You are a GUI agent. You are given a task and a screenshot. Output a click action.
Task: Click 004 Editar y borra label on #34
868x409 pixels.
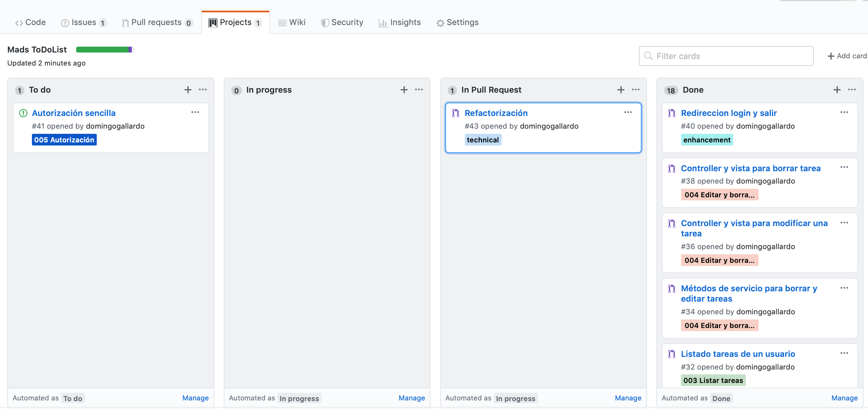click(x=719, y=326)
